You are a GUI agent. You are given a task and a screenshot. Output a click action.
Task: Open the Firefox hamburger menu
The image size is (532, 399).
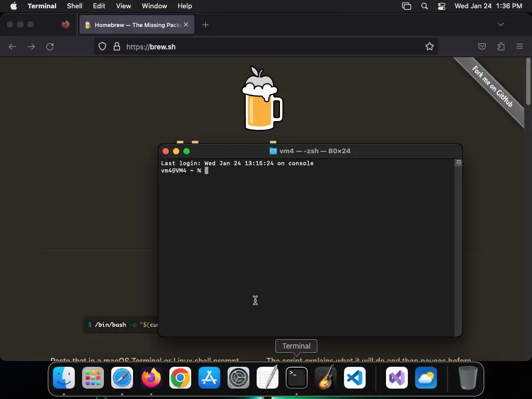520,46
